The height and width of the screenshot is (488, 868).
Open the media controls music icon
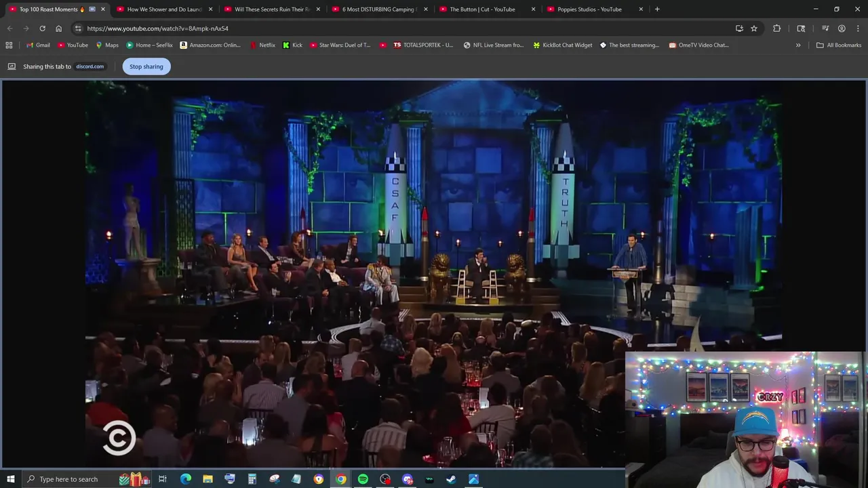825,28
